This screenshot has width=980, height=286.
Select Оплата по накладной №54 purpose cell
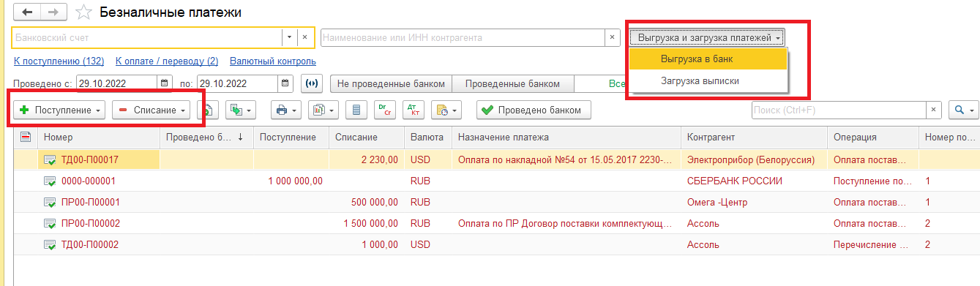click(x=566, y=159)
